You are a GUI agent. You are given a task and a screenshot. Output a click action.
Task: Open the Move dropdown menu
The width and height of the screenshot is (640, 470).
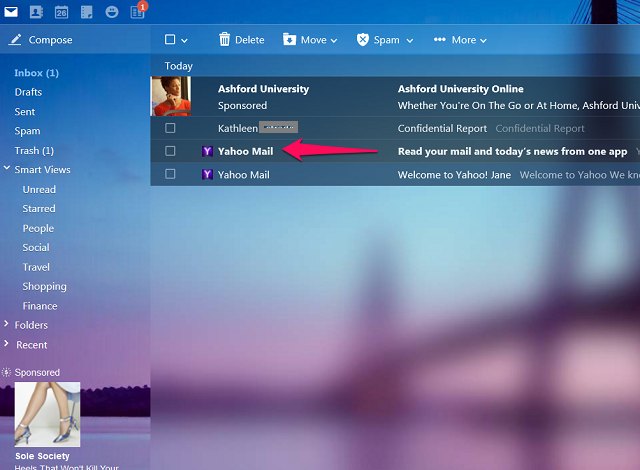310,40
